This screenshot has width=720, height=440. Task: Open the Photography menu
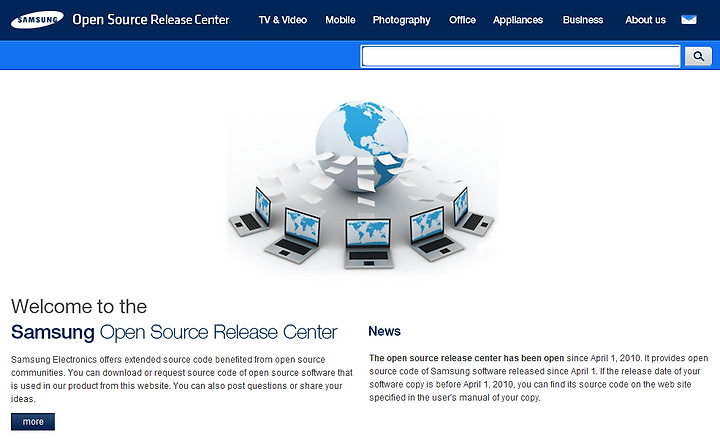point(401,20)
